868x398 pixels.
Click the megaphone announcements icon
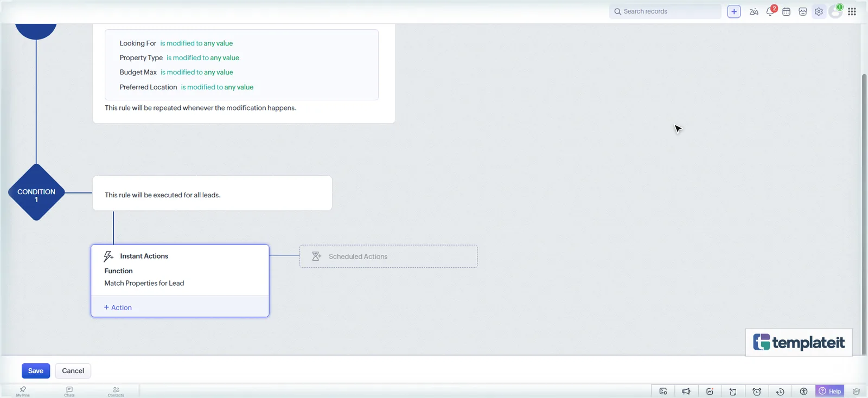686,391
